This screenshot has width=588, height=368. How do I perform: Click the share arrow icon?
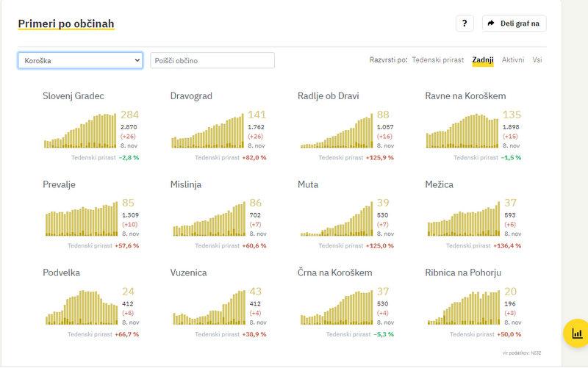pyautogui.click(x=491, y=24)
